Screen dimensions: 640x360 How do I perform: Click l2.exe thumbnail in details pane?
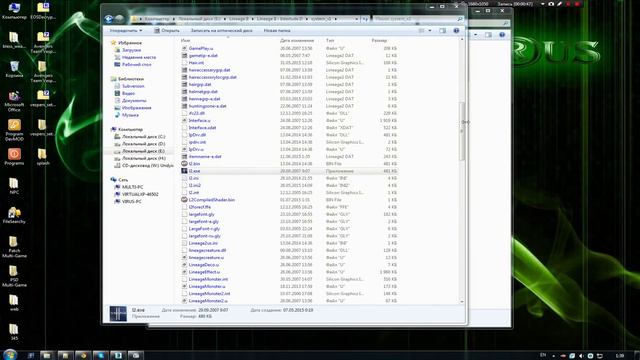click(x=118, y=314)
